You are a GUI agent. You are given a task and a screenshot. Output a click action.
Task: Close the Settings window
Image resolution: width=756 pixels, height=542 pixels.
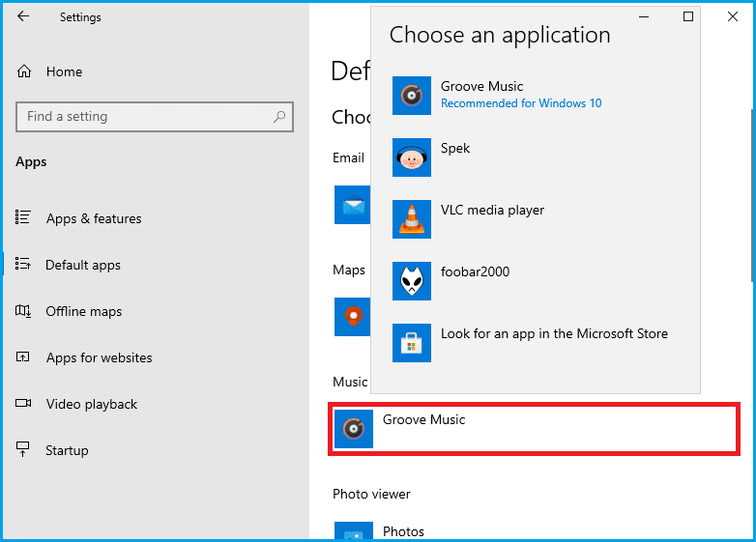(x=733, y=16)
